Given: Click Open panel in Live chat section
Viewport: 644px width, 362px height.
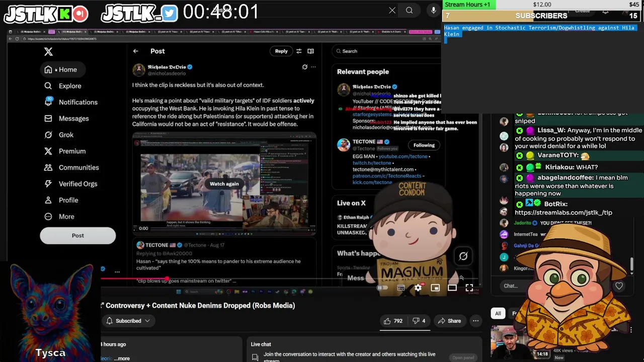Looking at the screenshot, I should tap(463, 357).
